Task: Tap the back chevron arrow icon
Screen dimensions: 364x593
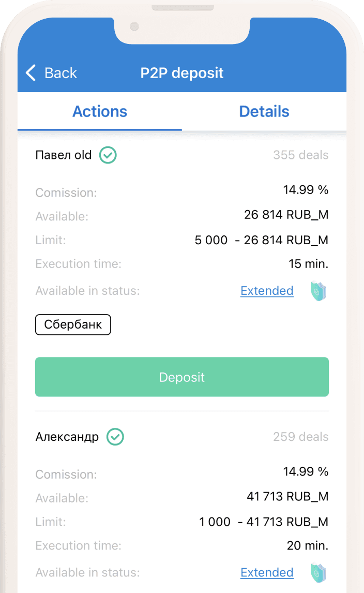Action: [x=31, y=72]
